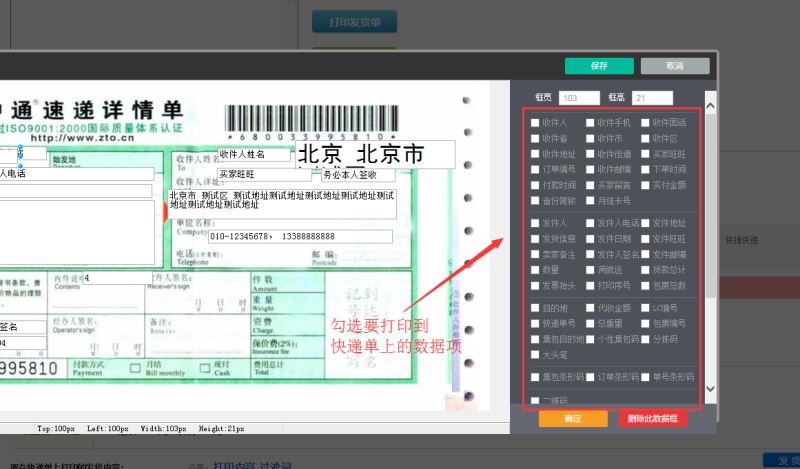This screenshot has height=469, width=800.
Task: Toggle the 发票抬头 checkbox
Action: 535,286
